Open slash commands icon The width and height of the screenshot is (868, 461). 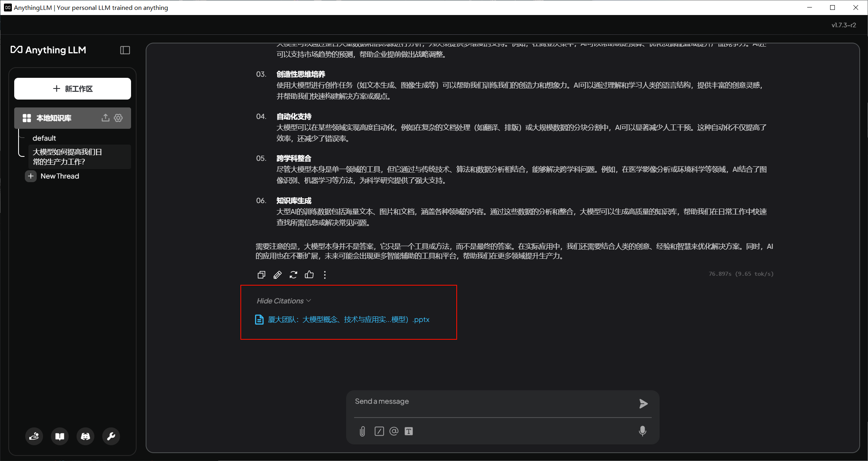coord(379,431)
